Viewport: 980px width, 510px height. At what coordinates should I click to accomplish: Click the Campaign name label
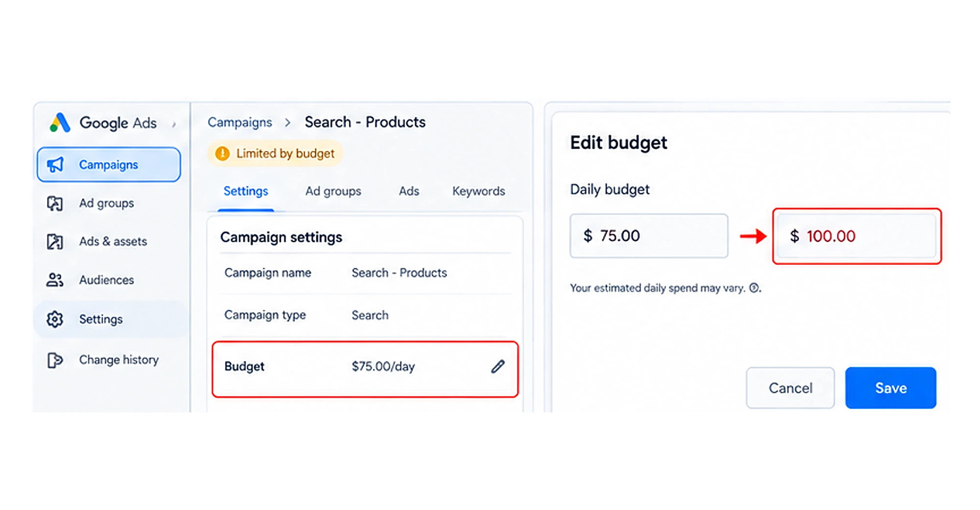(x=268, y=273)
